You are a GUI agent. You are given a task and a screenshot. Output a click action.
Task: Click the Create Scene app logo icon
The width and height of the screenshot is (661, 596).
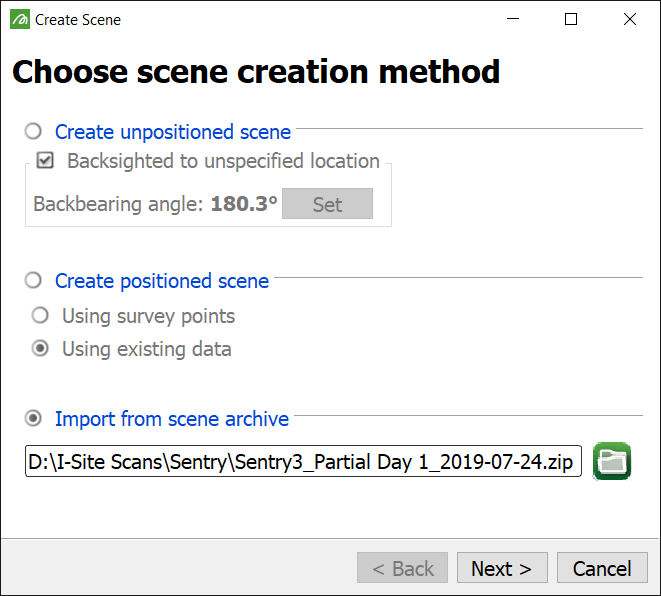coord(20,19)
